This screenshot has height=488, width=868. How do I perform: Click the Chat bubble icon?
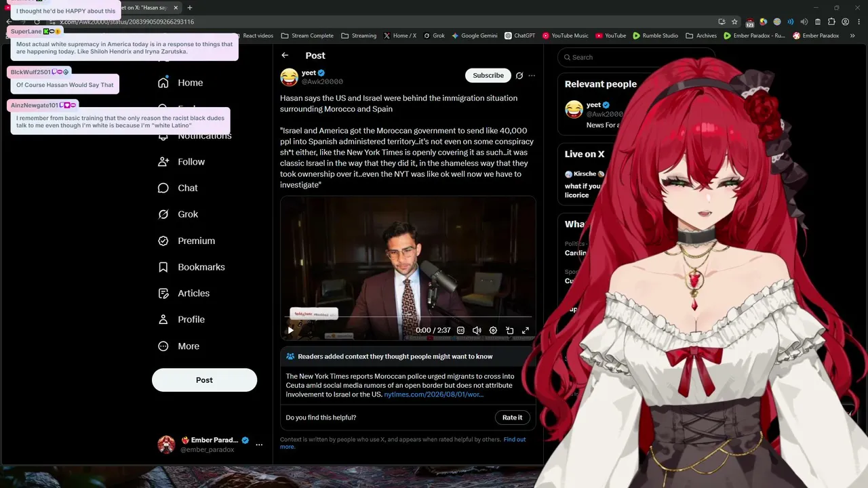(x=163, y=188)
